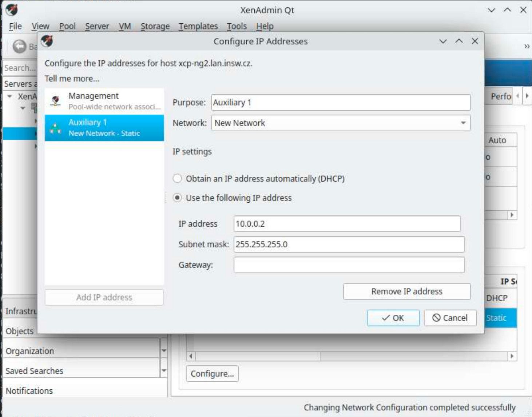Viewport: 532px width, 417px height.
Task: Click the main window XenAdmin app icon
Action: click(12, 10)
